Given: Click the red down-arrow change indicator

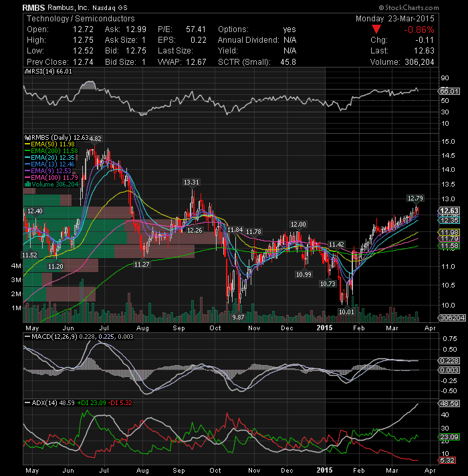Looking at the screenshot, I should (376, 29).
